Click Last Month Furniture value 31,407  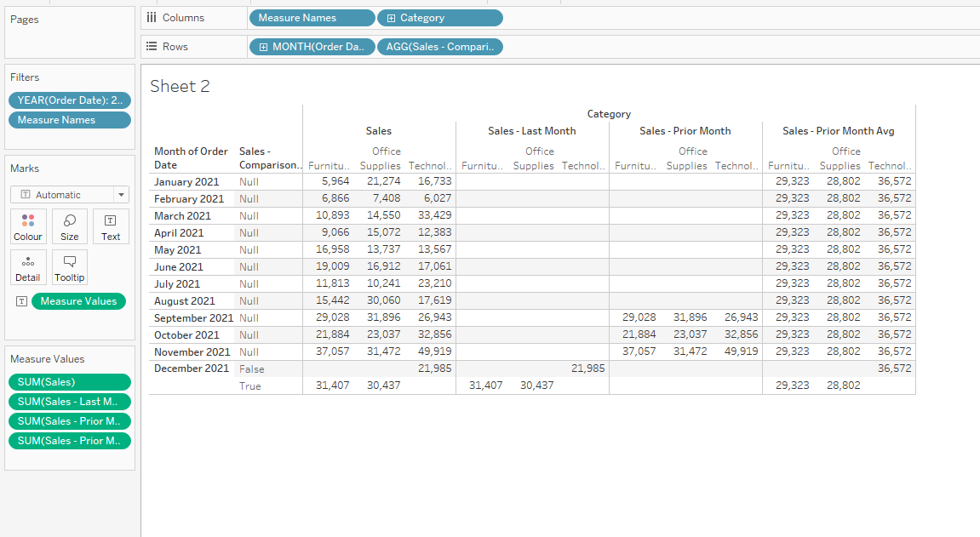point(485,386)
